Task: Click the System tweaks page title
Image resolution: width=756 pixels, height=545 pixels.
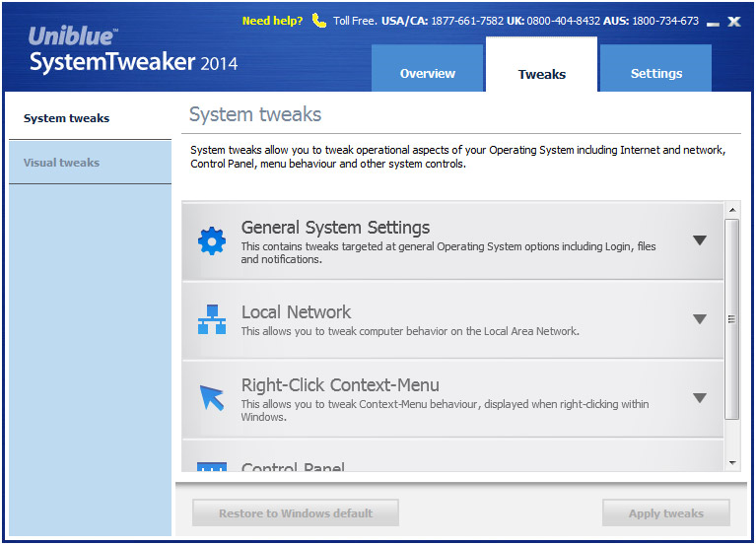Action: (255, 114)
